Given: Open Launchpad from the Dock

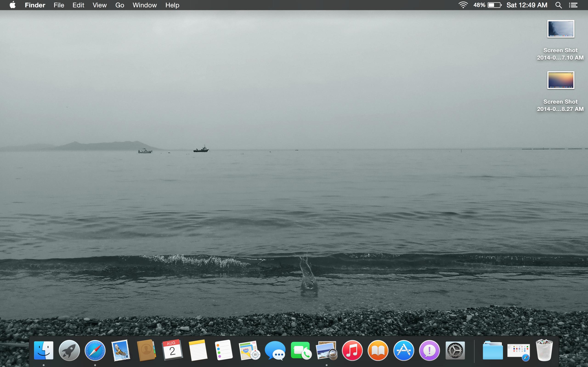Looking at the screenshot, I should (69, 350).
